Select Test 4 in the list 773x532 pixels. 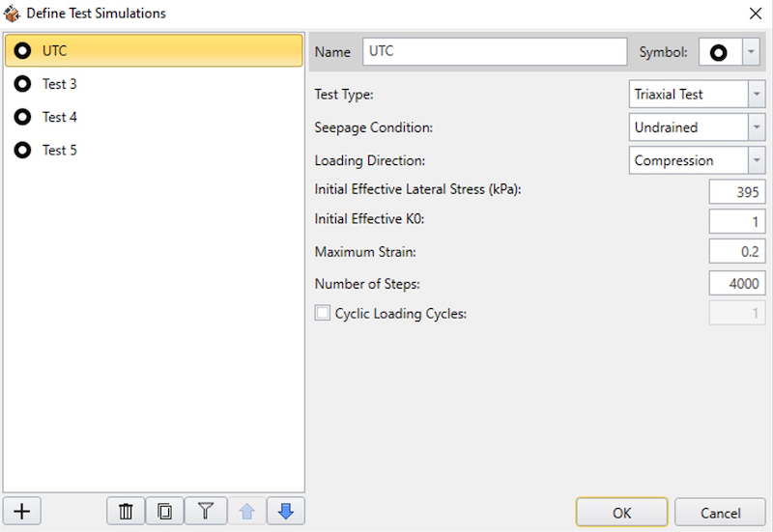pos(60,117)
